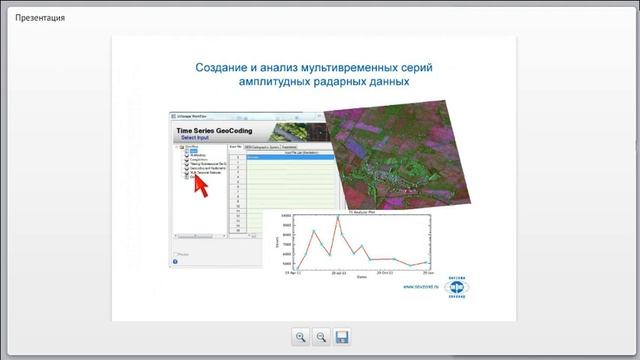The width and height of the screenshot is (640, 360).
Task: Zoom in on the presentation slide
Action: pos(300,337)
